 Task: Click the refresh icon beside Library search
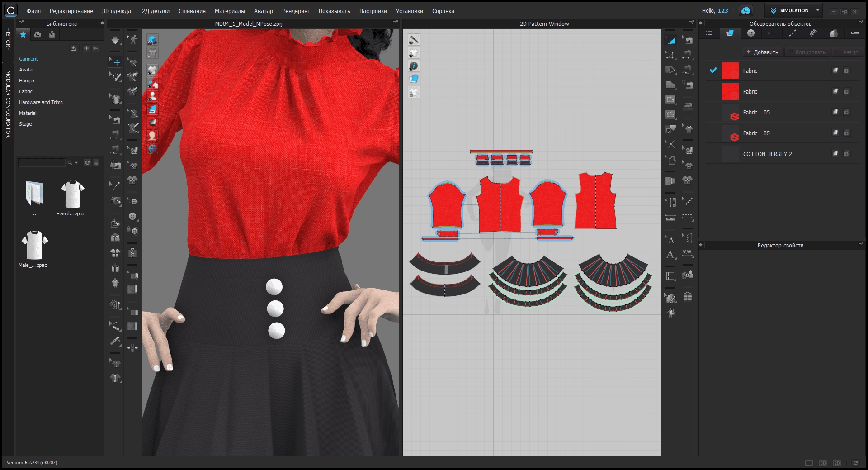87,163
